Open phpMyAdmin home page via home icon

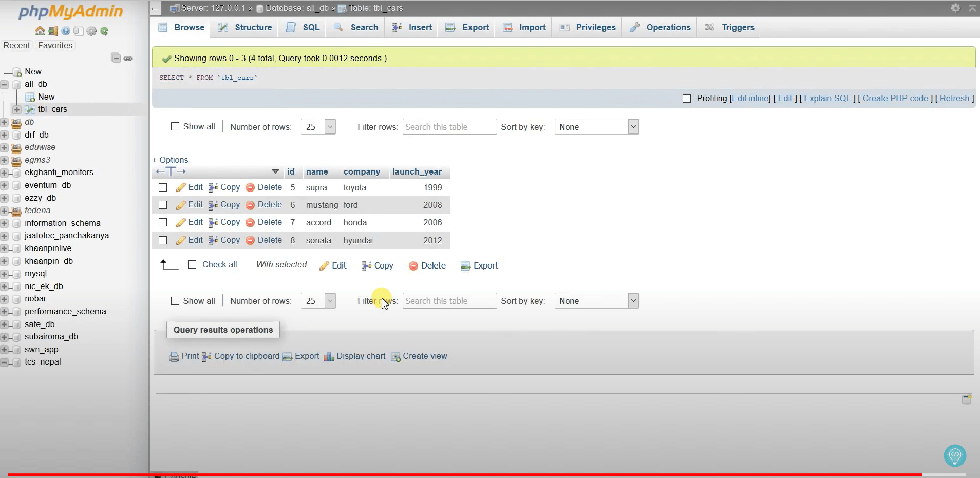pyautogui.click(x=40, y=31)
